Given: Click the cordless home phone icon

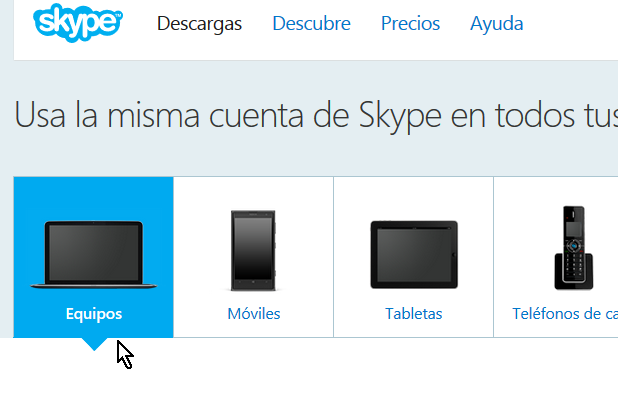Looking at the screenshot, I should (573, 248).
